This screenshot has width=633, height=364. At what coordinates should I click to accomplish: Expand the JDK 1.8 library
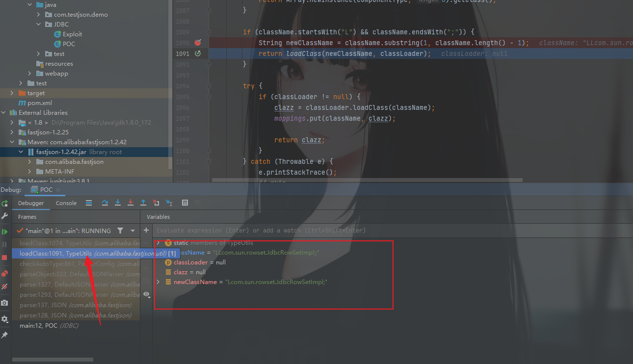pyautogui.click(x=12, y=123)
